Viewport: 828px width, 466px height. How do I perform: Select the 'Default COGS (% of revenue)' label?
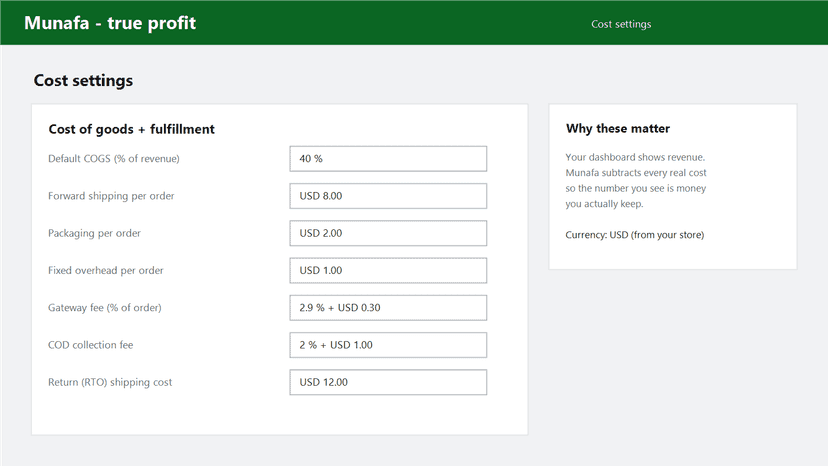(x=114, y=159)
